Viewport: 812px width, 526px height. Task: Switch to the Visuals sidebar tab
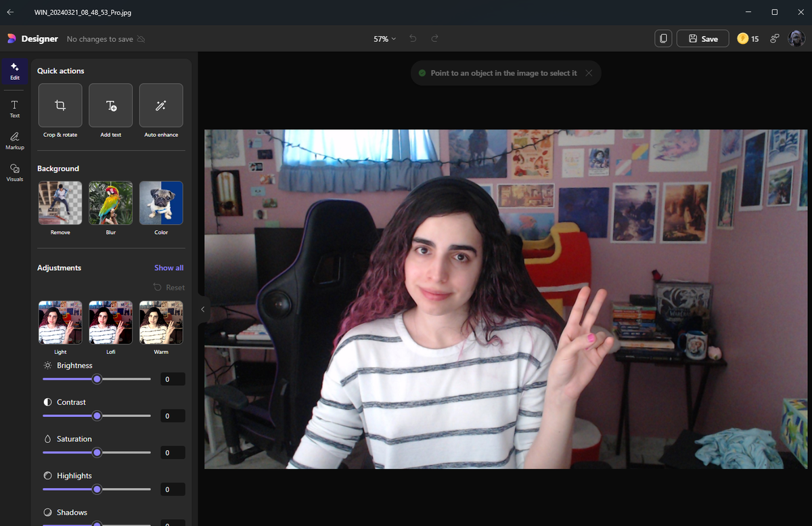pos(15,172)
